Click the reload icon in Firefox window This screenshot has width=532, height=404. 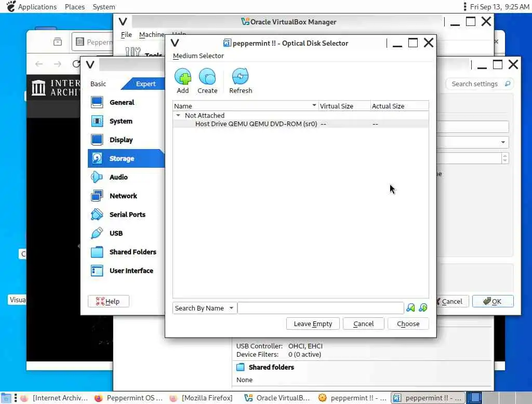point(76,64)
